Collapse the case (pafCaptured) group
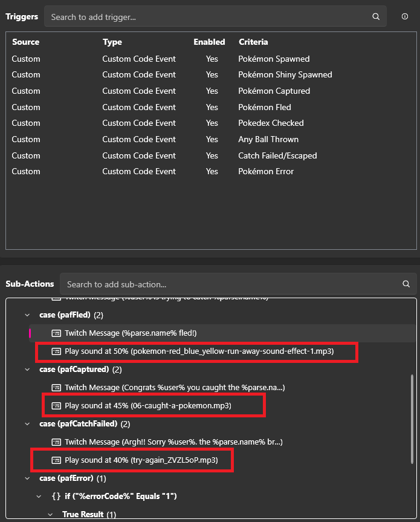This screenshot has width=420, height=522. 27,370
